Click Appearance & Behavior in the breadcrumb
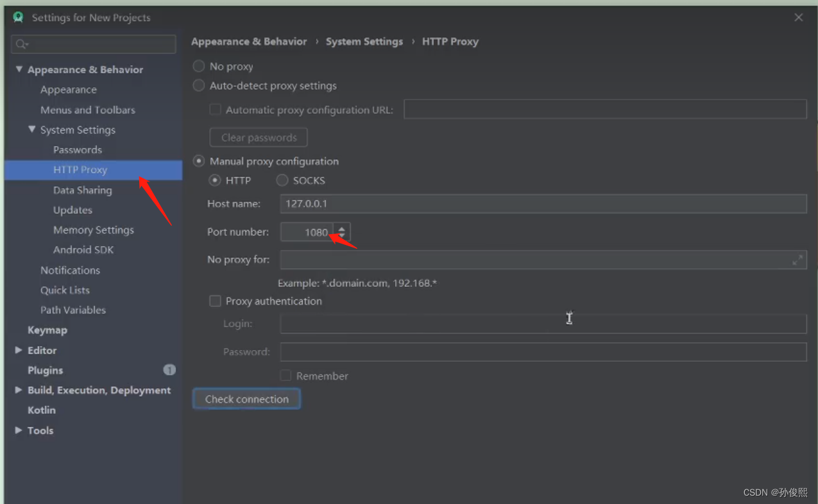 tap(249, 41)
